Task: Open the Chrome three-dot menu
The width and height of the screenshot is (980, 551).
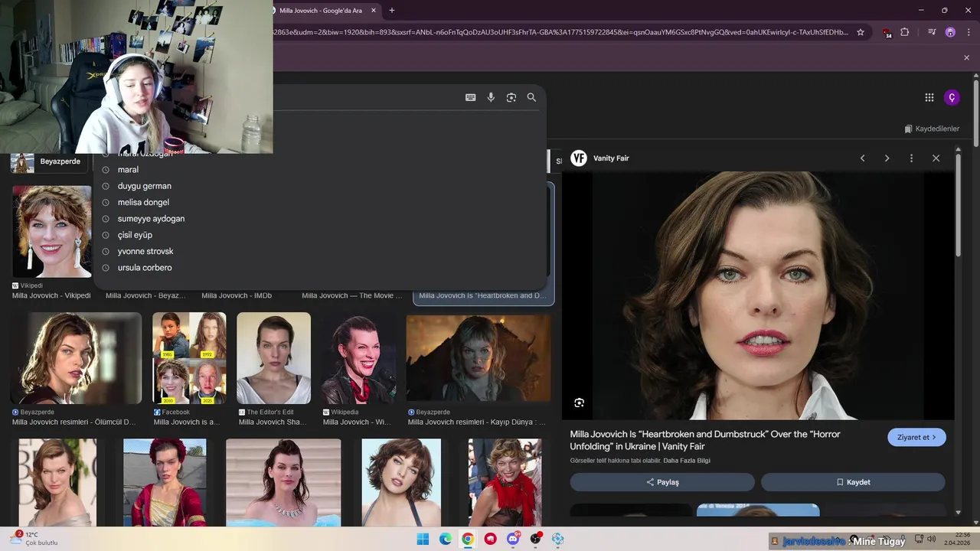Action: click(968, 32)
